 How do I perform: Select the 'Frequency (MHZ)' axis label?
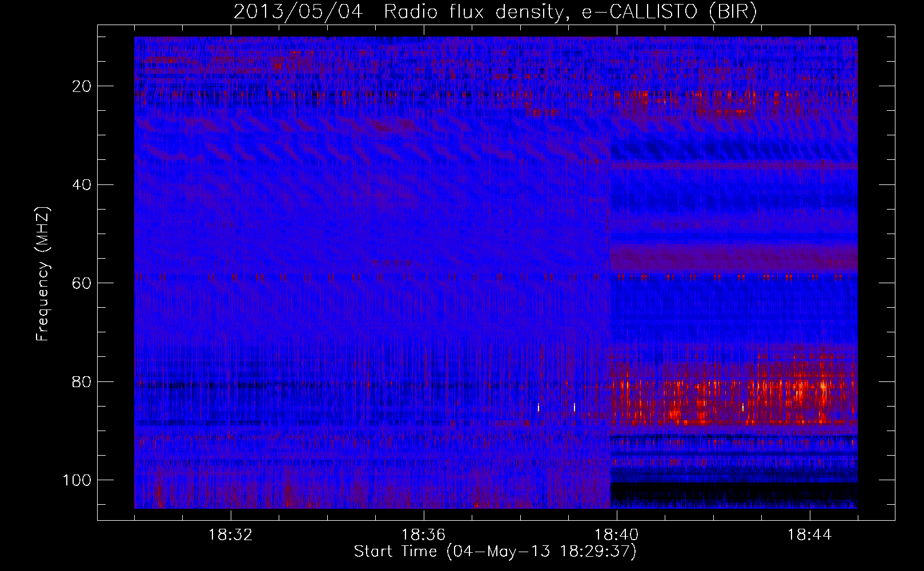[43, 274]
